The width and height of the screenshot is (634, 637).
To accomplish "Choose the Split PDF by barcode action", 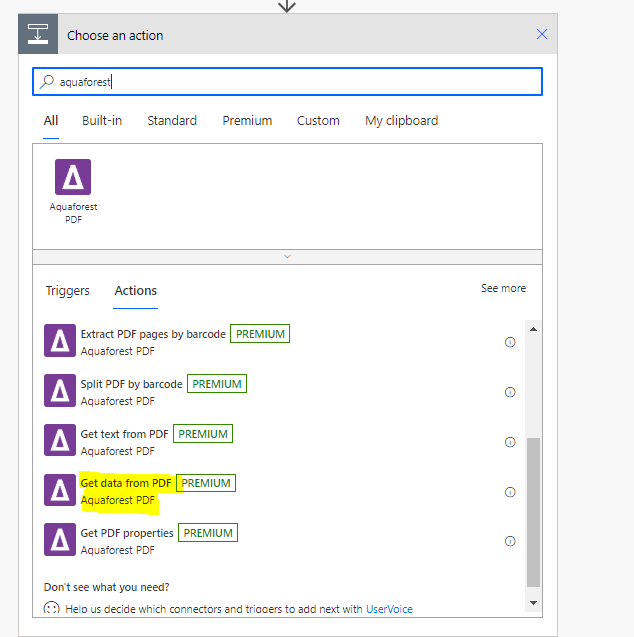I will (x=131, y=384).
